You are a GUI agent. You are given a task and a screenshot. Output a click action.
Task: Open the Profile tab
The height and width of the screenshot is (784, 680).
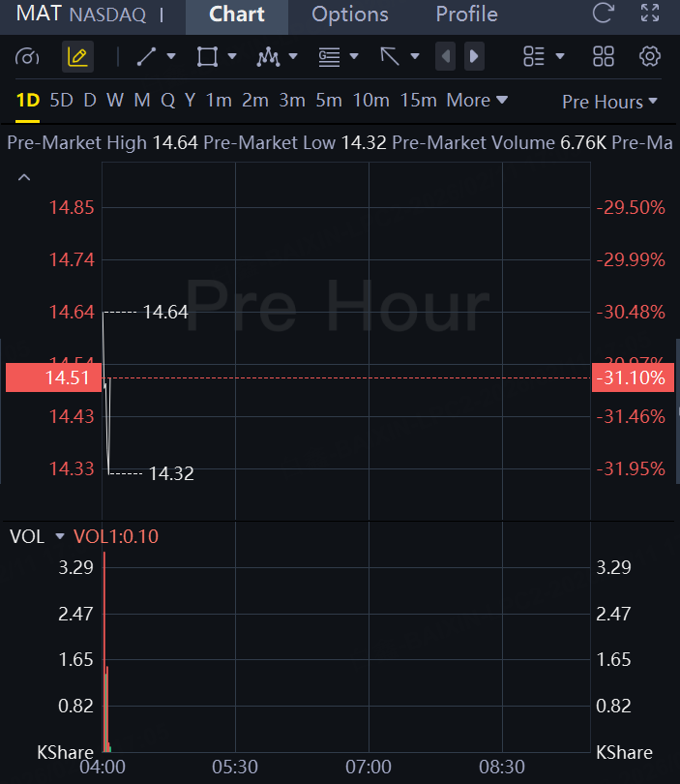click(466, 15)
